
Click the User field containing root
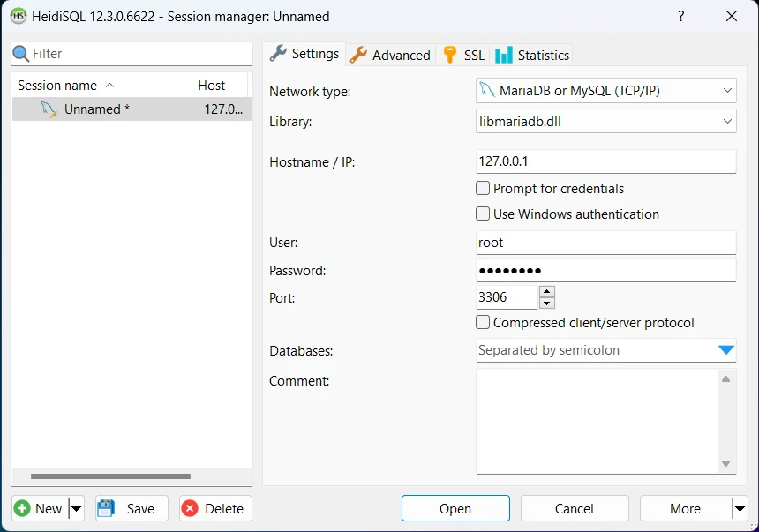tap(605, 242)
